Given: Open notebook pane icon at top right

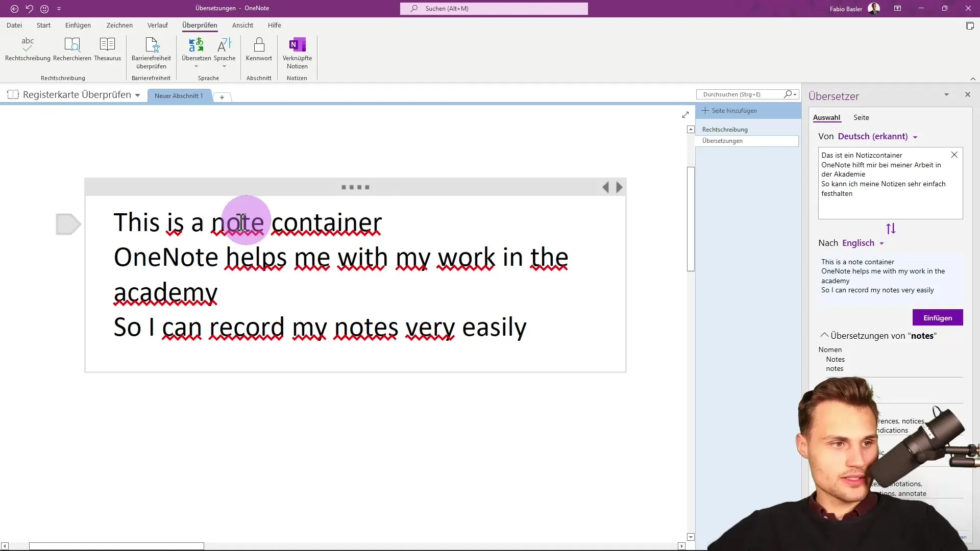Looking at the screenshot, I should (x=970, y=26).
